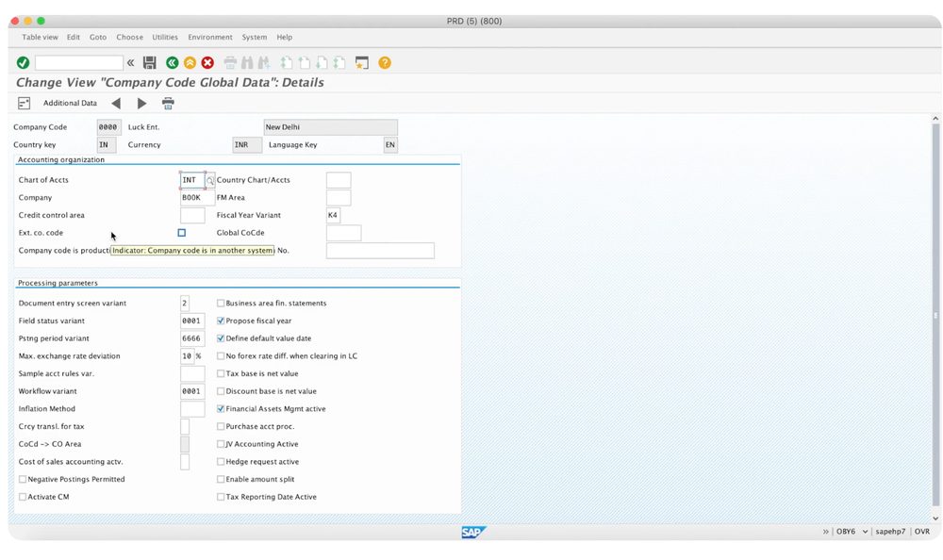Click the green Back icon

(172, 62)
